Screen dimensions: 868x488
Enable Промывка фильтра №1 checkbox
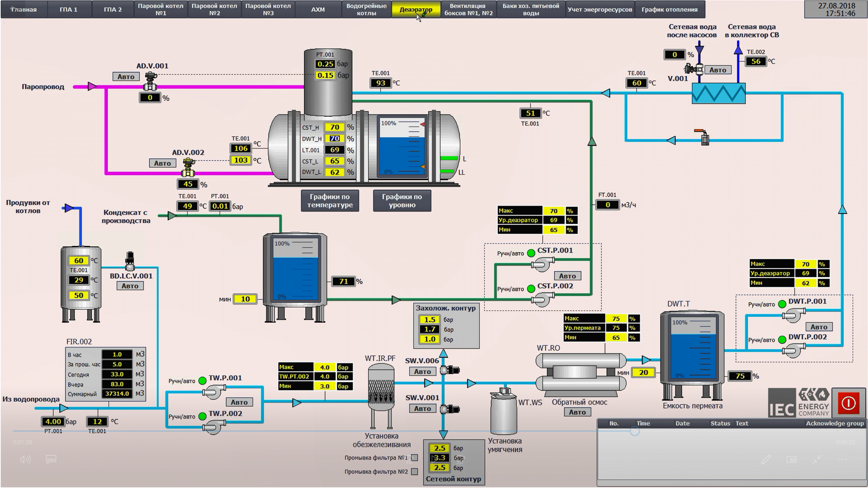(414, 458)
